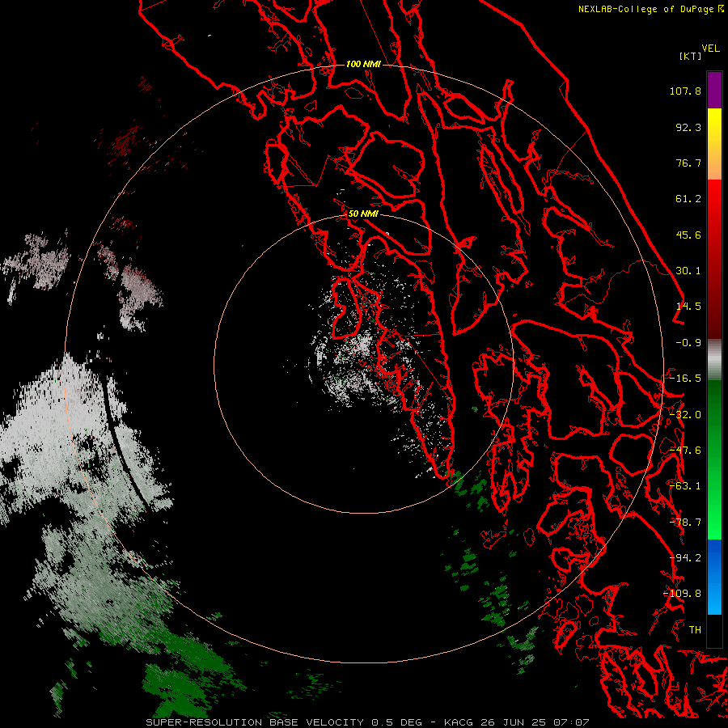Click the 100 NMI range ring label
This screenshot has height=728, width=728.
click(363, 64)
